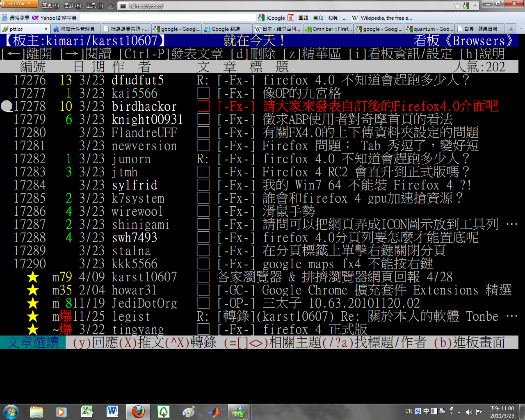525x420 pixels.
Task: Open the volume speaker tray icon
Action: pyautogui.click(x=469, y=412)
